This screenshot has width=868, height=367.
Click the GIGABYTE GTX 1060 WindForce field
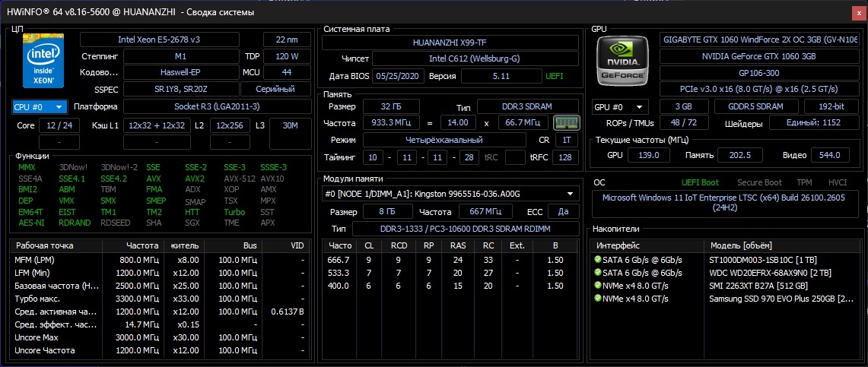click(759, 40)
